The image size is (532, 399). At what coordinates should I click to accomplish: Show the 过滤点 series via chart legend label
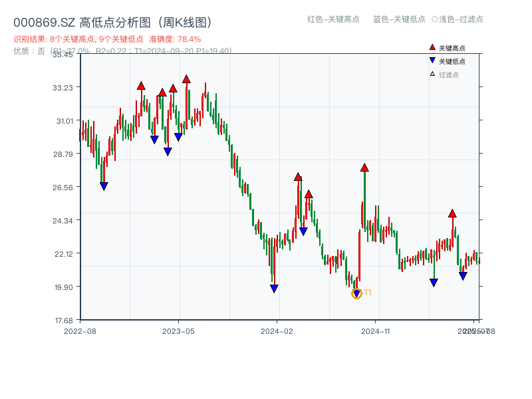pos(448,74)
